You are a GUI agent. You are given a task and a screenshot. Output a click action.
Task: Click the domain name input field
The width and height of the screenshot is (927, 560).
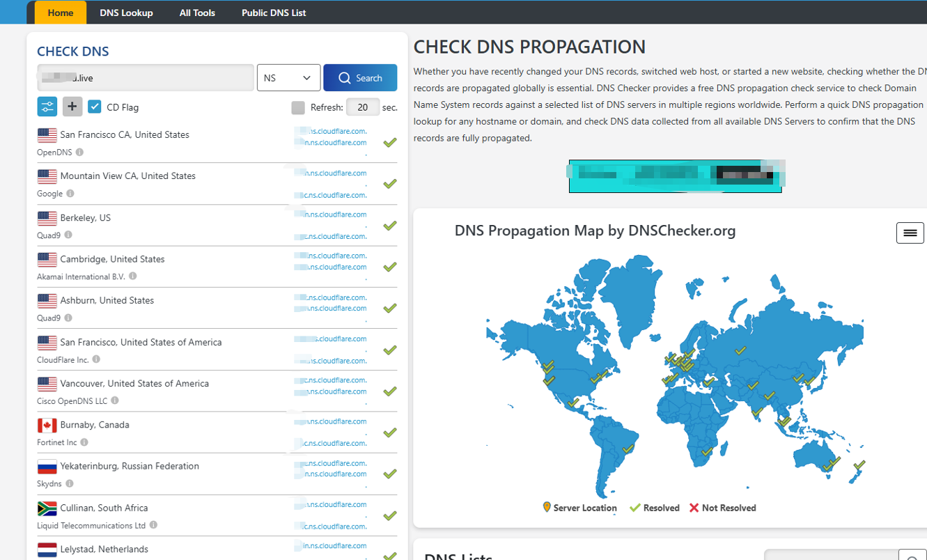click(x=146, y=78)
